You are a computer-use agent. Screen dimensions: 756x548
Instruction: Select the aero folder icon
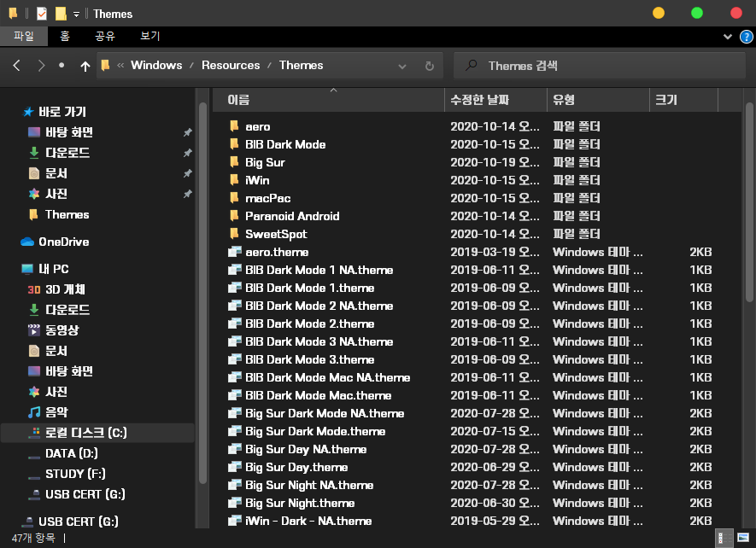pyautogui.click(x=234, y=125)
